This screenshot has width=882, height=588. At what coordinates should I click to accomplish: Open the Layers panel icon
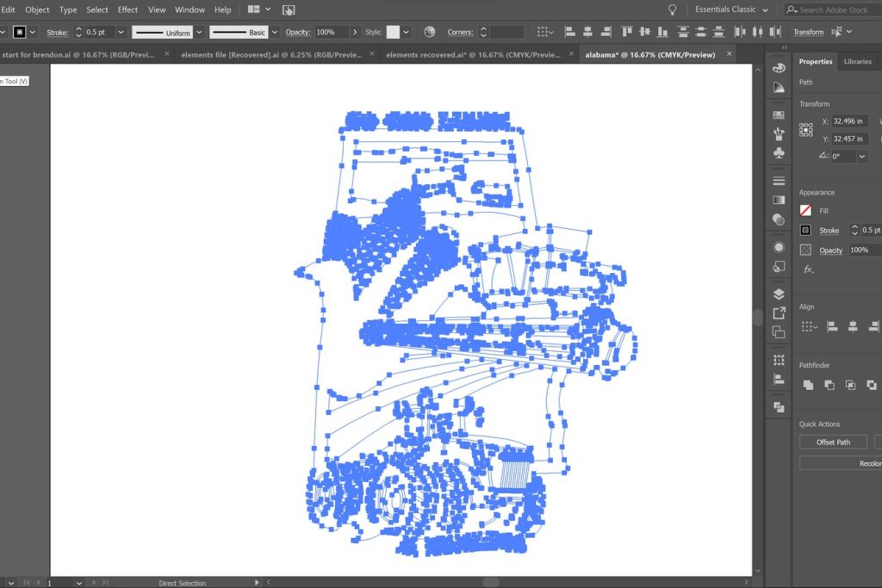point(779,294)
